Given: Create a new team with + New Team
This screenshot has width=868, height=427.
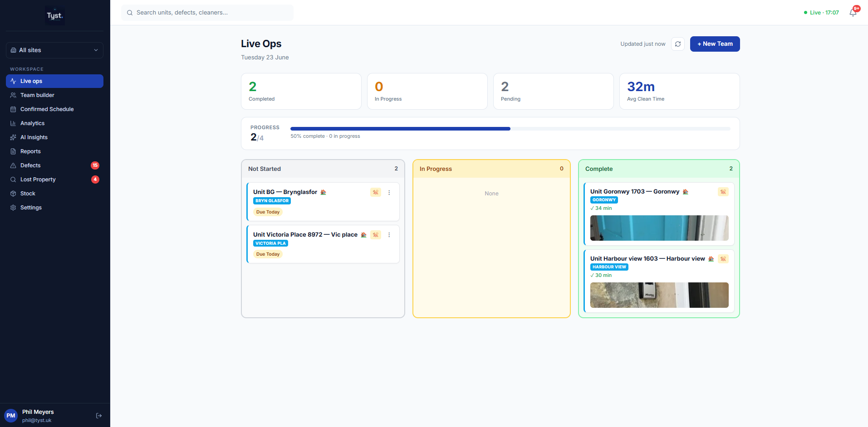Looking at the screenshot, I should click(x=715, y=44).
